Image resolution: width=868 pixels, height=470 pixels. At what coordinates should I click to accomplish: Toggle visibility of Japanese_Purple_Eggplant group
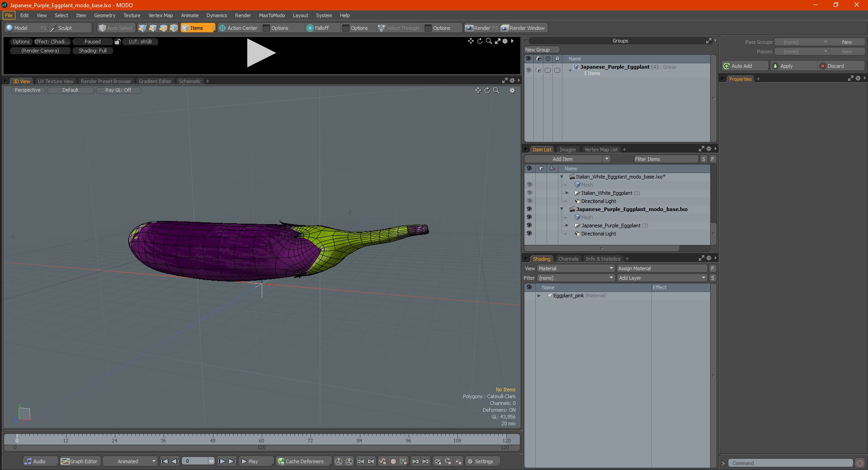click(528, 70)
